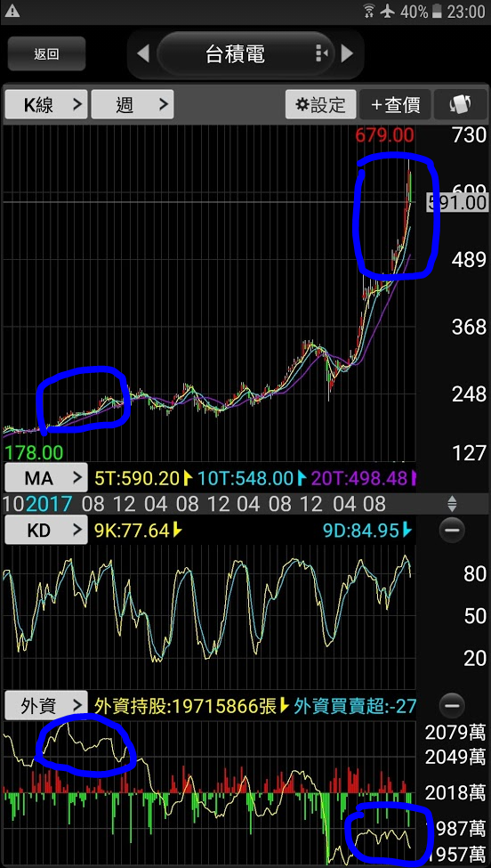
Task: Go to next stock with right arrow
Action: [x=347, y=53]
